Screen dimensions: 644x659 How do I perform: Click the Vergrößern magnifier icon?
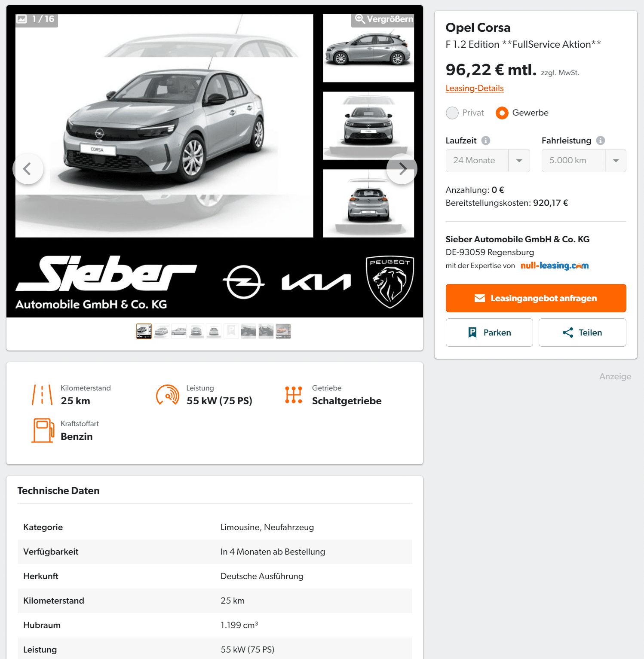tap(360, 19)
